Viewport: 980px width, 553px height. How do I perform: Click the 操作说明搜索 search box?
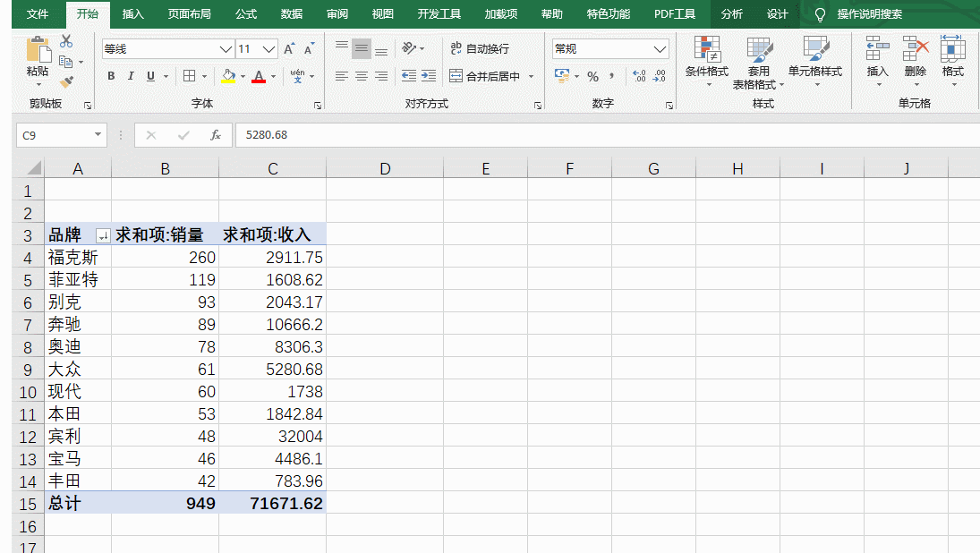869,13
